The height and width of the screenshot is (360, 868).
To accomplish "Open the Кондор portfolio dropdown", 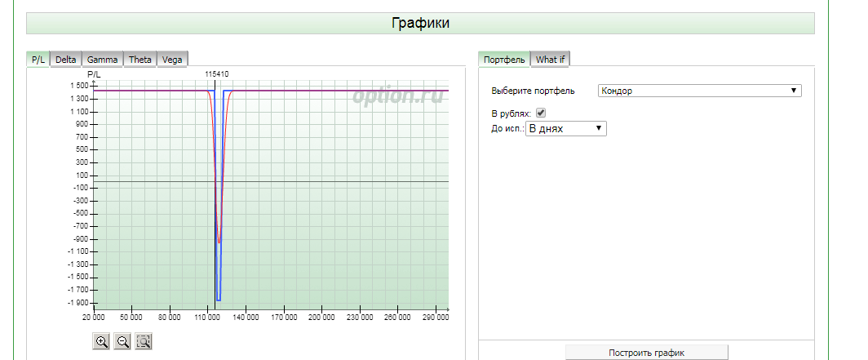I will click(700, 91).
